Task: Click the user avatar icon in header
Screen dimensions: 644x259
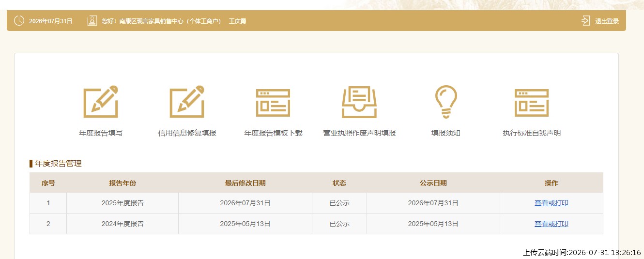Action: [x=92, y=21]
